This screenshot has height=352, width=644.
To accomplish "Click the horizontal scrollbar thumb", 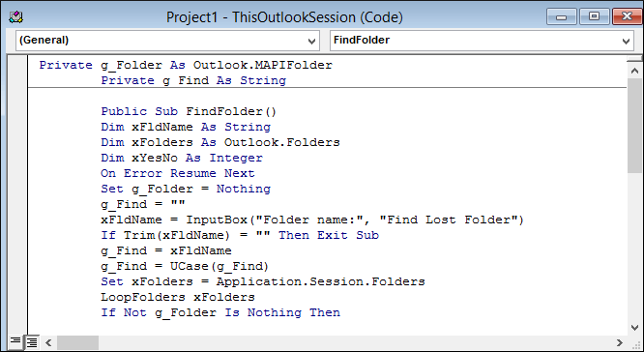I will [77, 342].
